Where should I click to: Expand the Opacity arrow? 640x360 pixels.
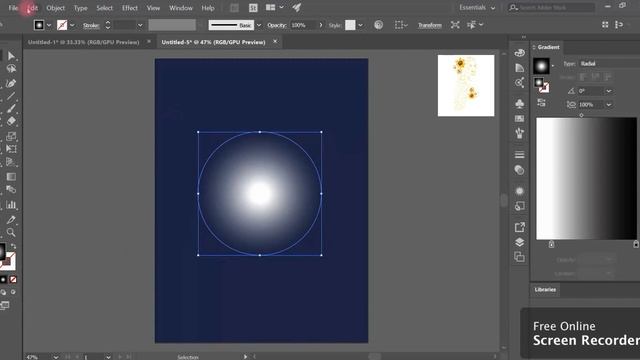(x=321, y=25)
